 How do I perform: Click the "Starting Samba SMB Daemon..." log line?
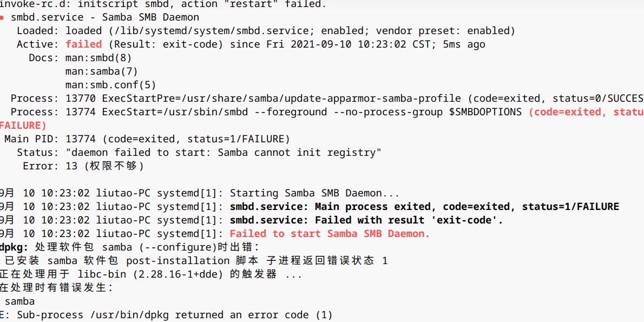[314, 193]
